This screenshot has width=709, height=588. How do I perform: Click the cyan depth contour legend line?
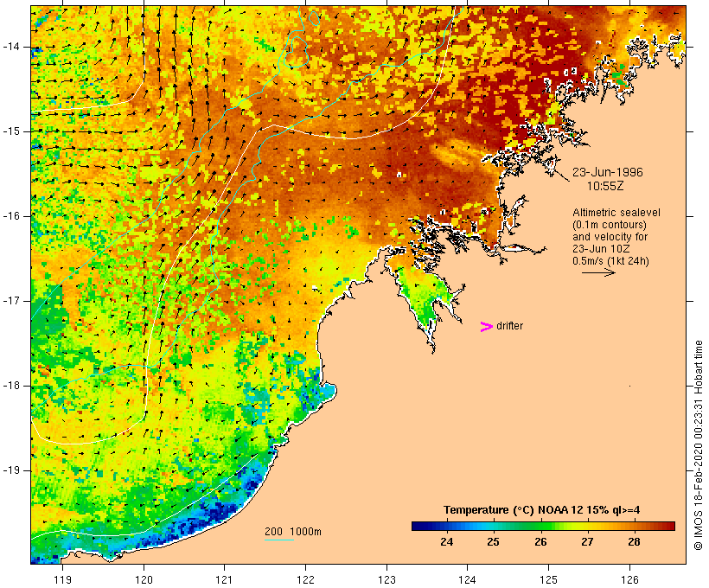click(x=279, y=540)
